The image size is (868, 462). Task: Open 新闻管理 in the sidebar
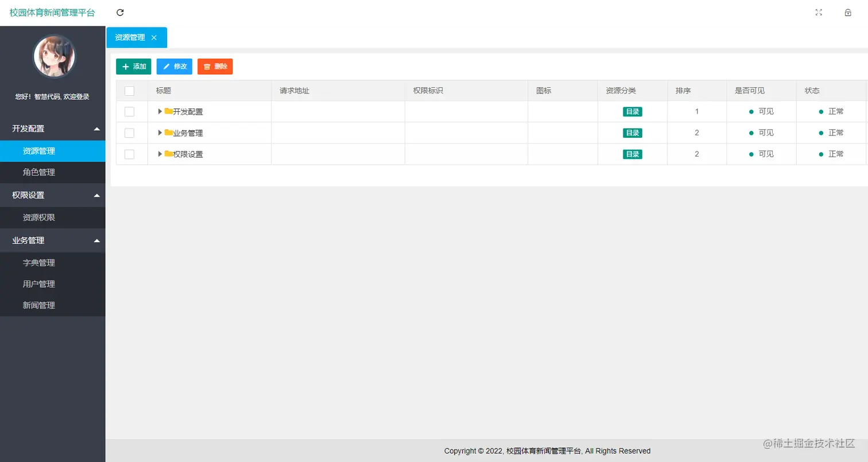pos(52,305)
